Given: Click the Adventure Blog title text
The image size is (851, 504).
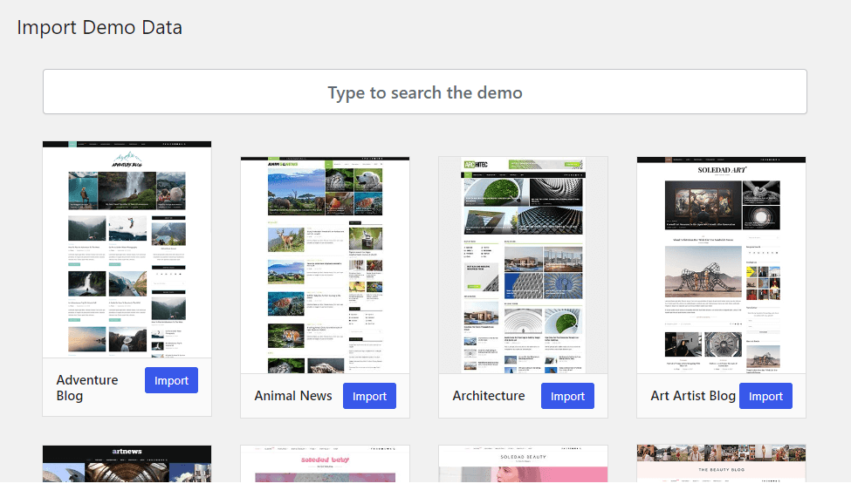Looking at the screenshot, I should (x=87, y=388).
